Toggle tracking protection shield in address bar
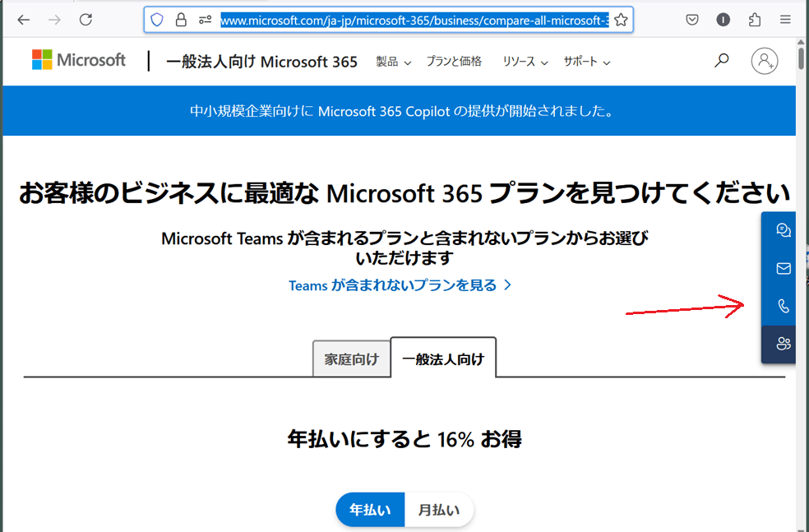Screen dimensions: 809x532 [x=156, y=20]
